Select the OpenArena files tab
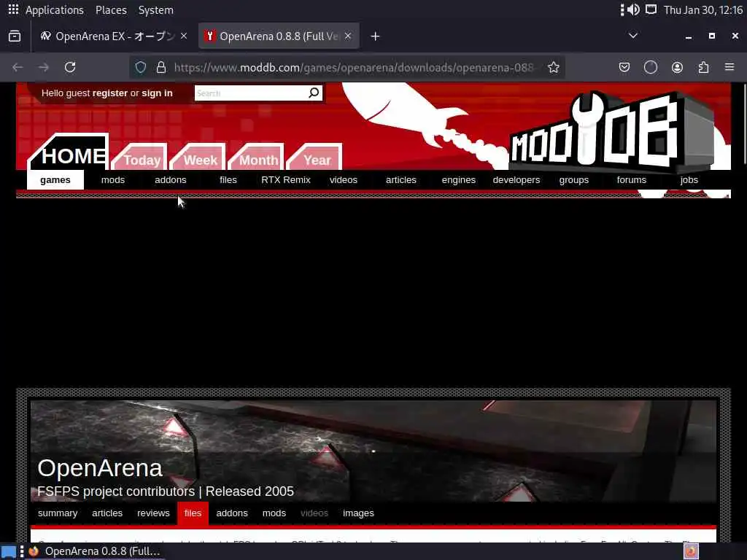The width and height of the screenshot is (747, 560). coord(193,513)
